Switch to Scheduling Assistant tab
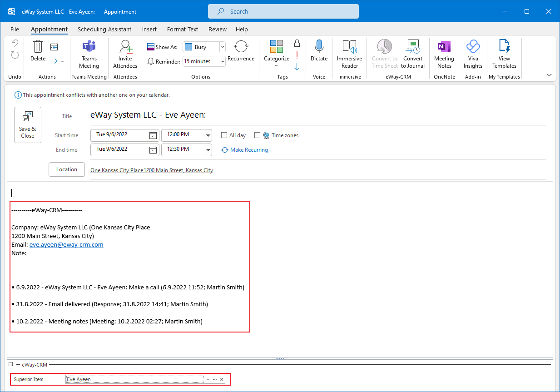 pos(104,29)
